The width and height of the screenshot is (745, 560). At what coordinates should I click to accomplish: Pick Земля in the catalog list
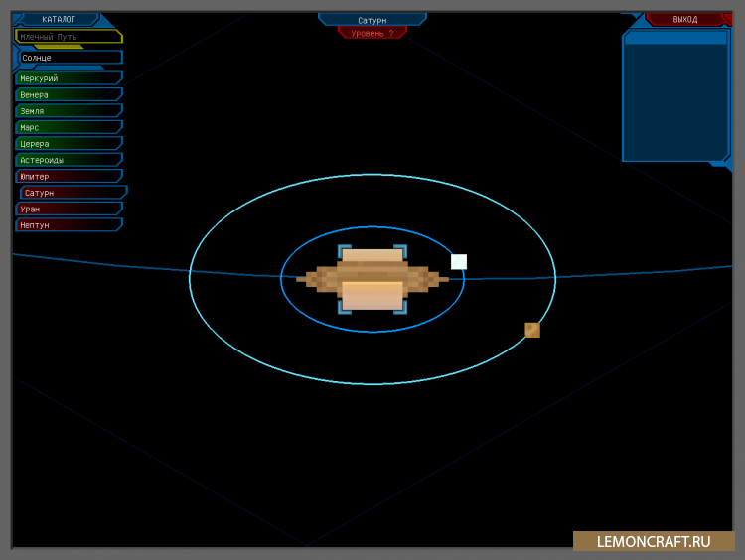[68, 111]
